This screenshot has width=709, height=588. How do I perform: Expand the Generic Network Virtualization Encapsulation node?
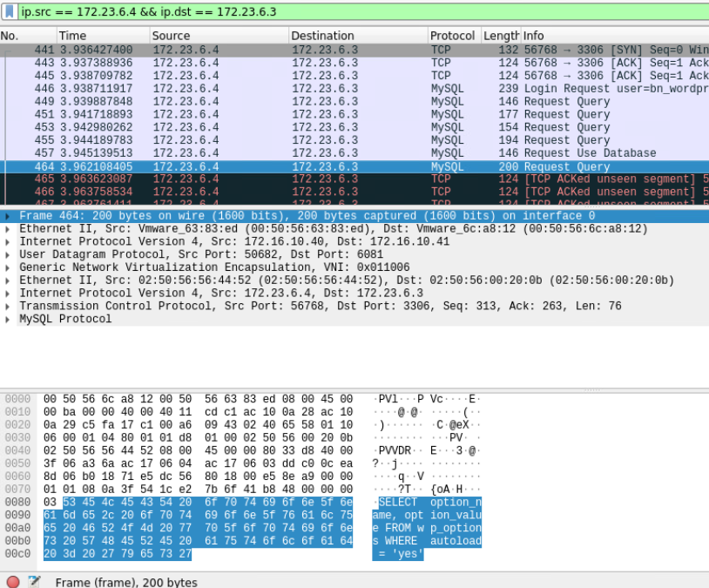tap(7, 267)
